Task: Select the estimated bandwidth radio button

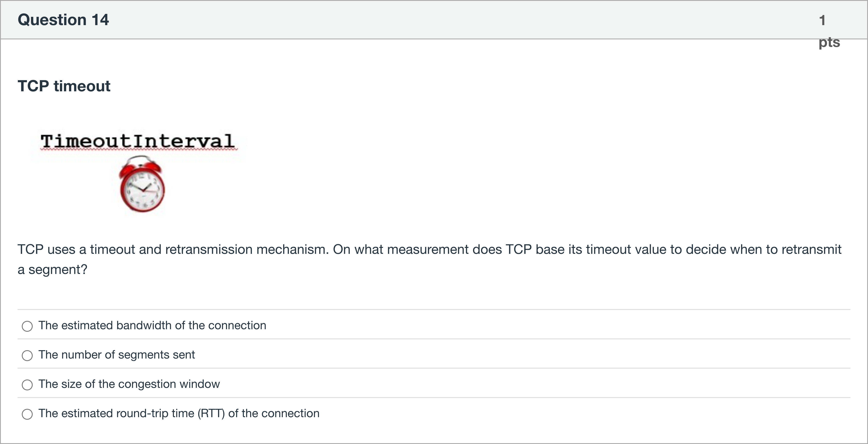Action: (x=27, y=326)
